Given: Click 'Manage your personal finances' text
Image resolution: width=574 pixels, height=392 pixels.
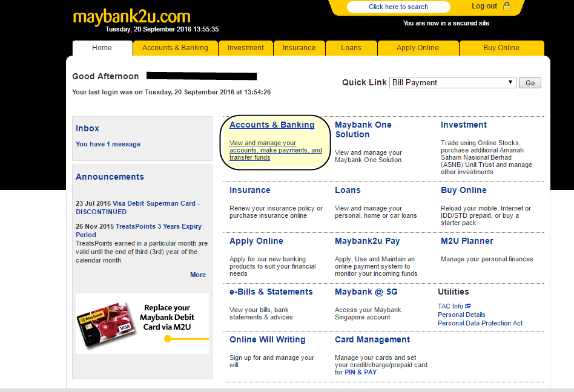Looking at the screenshot, I should [x=487, y=259].
